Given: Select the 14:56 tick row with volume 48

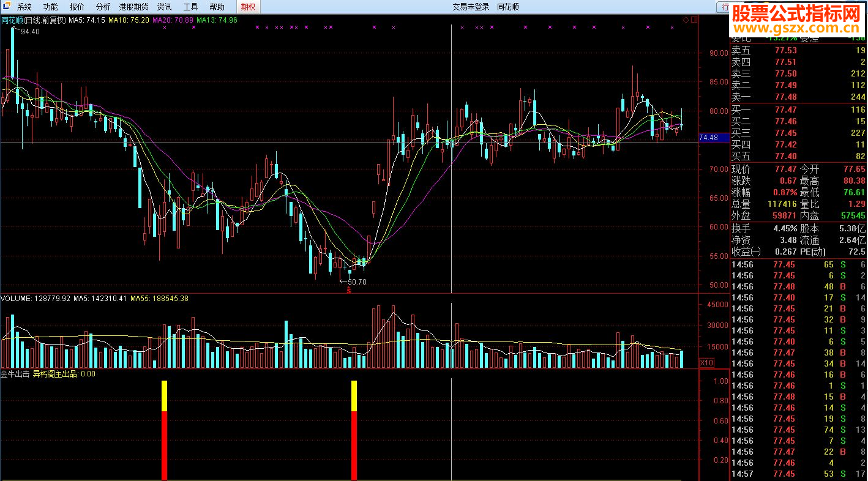Looking at the screenshot, I should coord(799,286).
